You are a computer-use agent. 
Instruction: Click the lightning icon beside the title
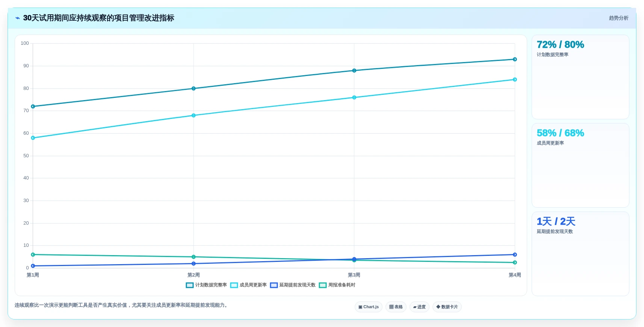coord(18,18)
